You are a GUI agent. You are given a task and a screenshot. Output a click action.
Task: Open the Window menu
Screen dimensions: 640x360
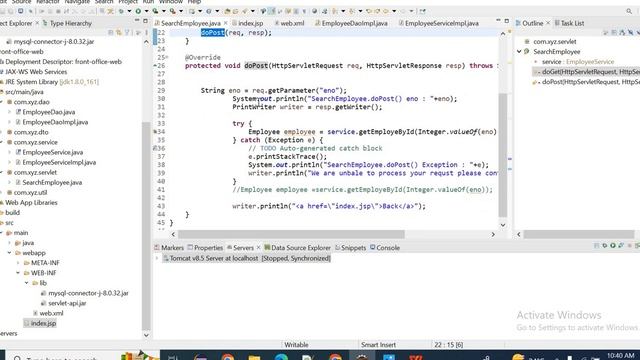click(171, 2)
